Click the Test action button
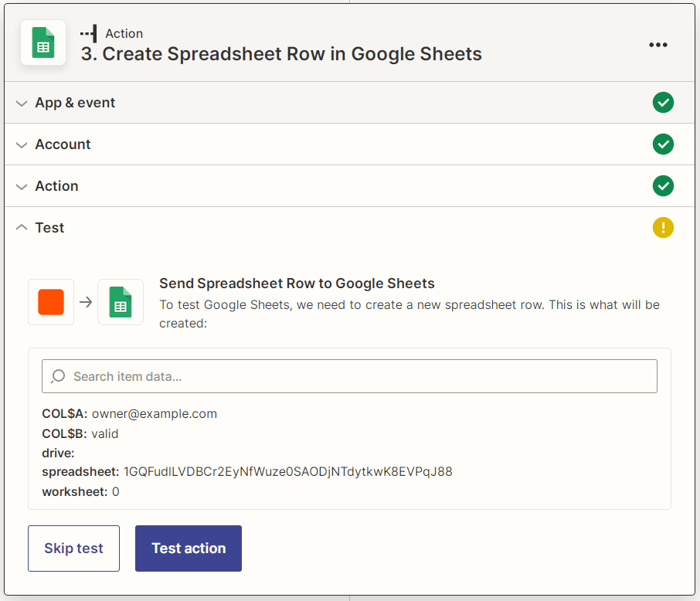 click(188, 548)
